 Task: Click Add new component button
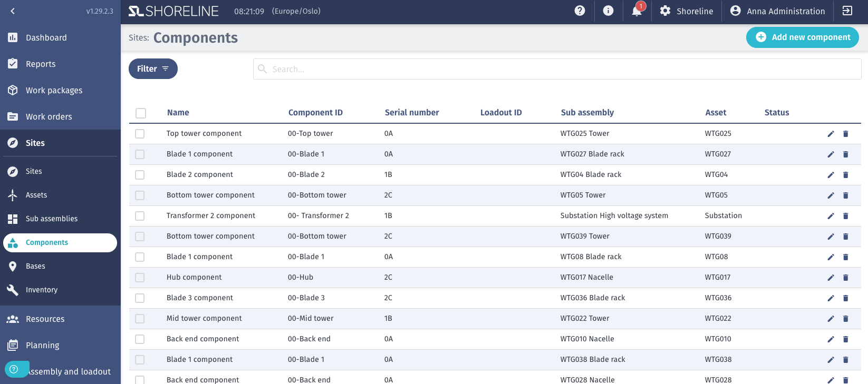(802, 37)
